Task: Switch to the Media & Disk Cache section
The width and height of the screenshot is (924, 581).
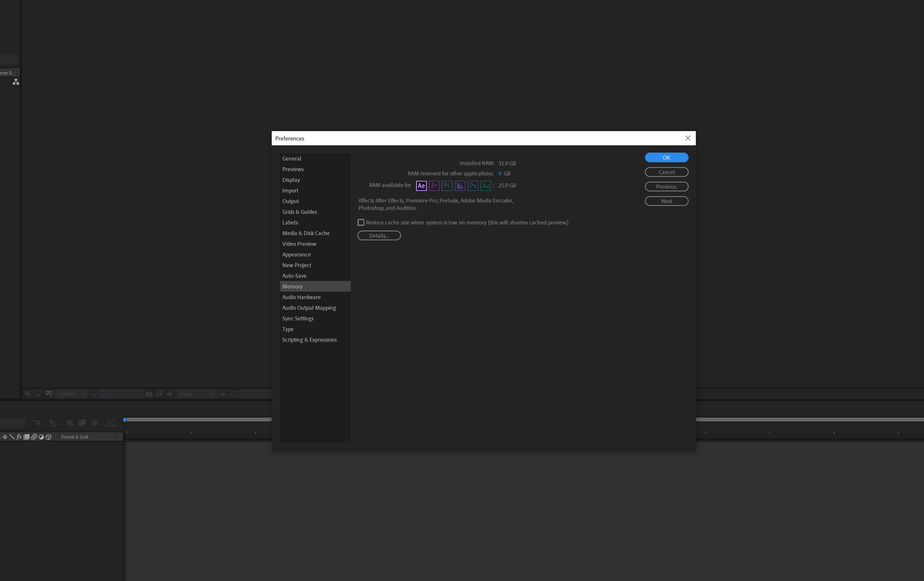Action: pyautogui.click(x=306, y=233)
